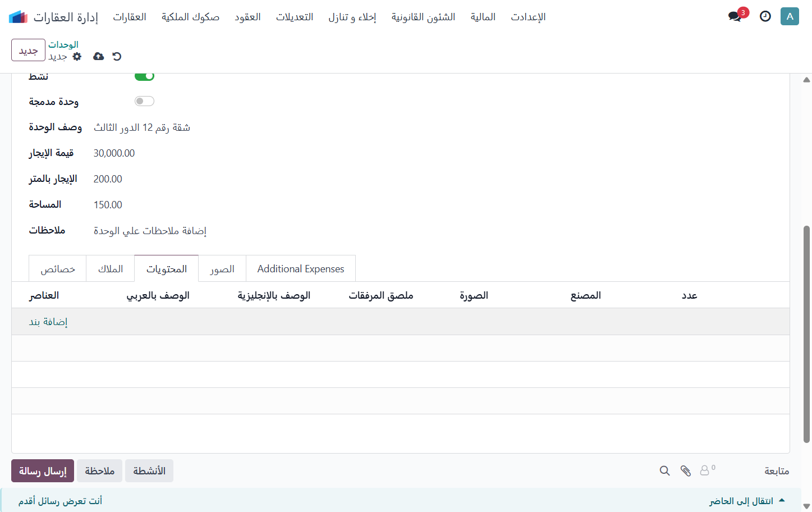The height and width of the screenshot is (512, 812).
Task: Switch to the الصور tab
Action: (222, 269)
